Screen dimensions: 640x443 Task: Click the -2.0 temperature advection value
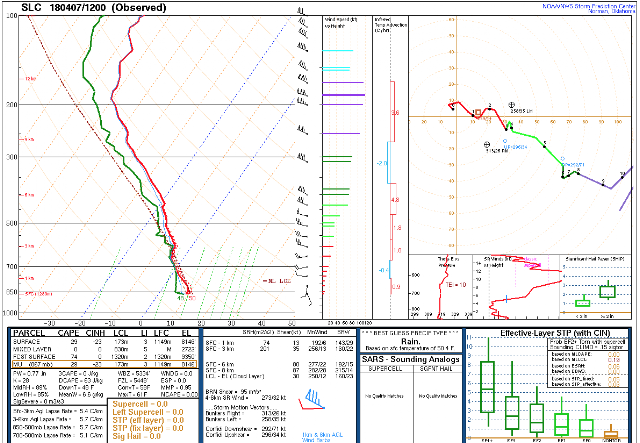(381, 163)
